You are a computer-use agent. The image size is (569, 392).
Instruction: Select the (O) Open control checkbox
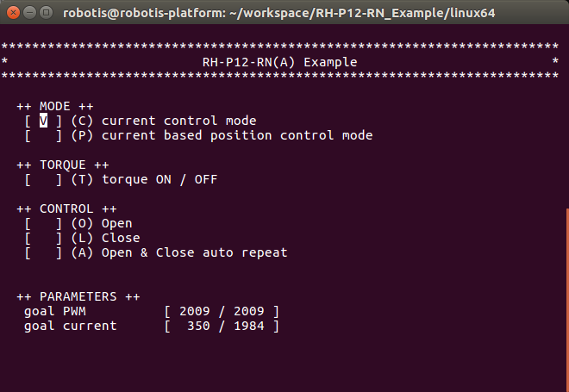click(43, 224)
